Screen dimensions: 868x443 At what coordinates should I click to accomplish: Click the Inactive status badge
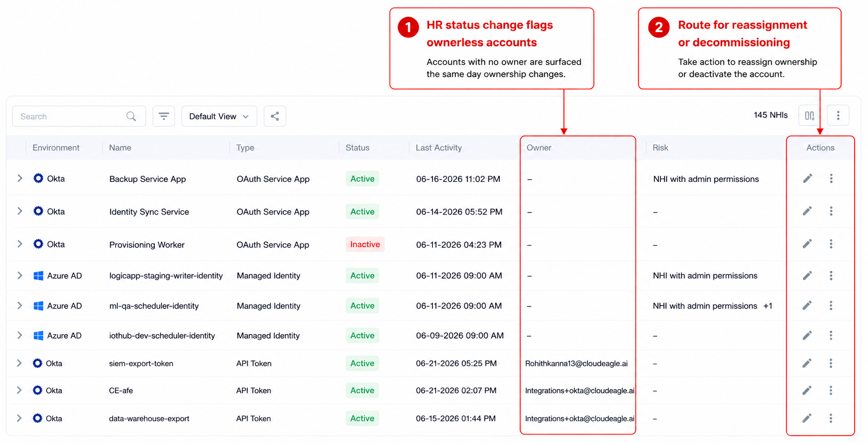tap(365, 244)
